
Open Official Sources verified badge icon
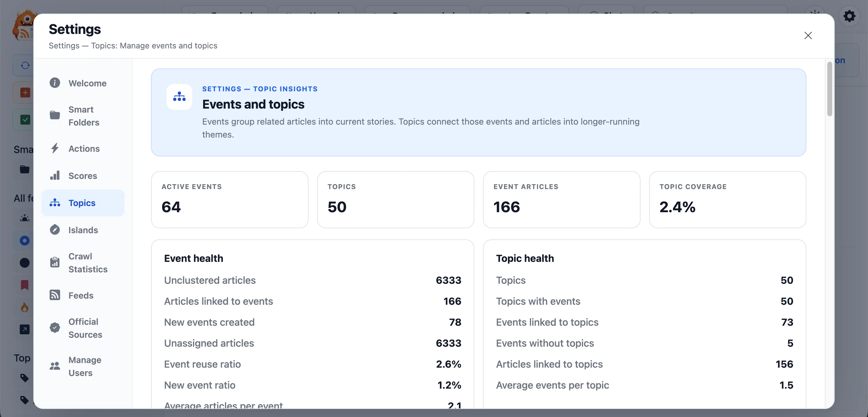[x=55, y=328]
